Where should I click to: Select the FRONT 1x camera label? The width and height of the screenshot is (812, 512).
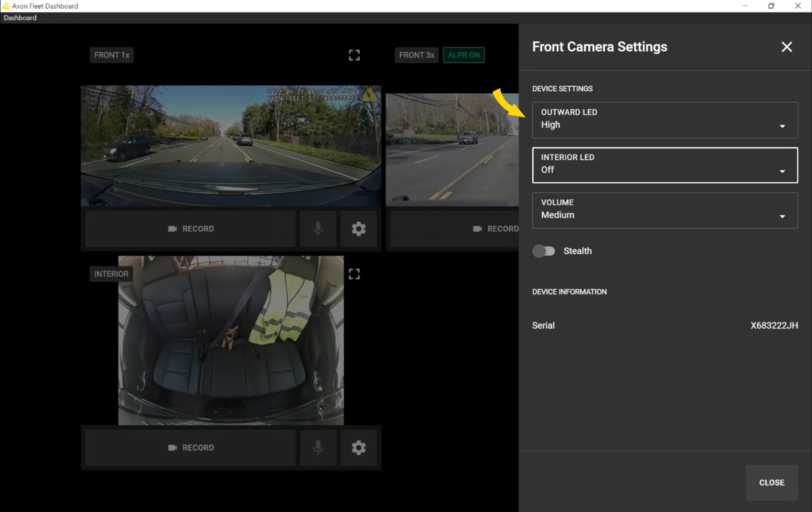111,55
